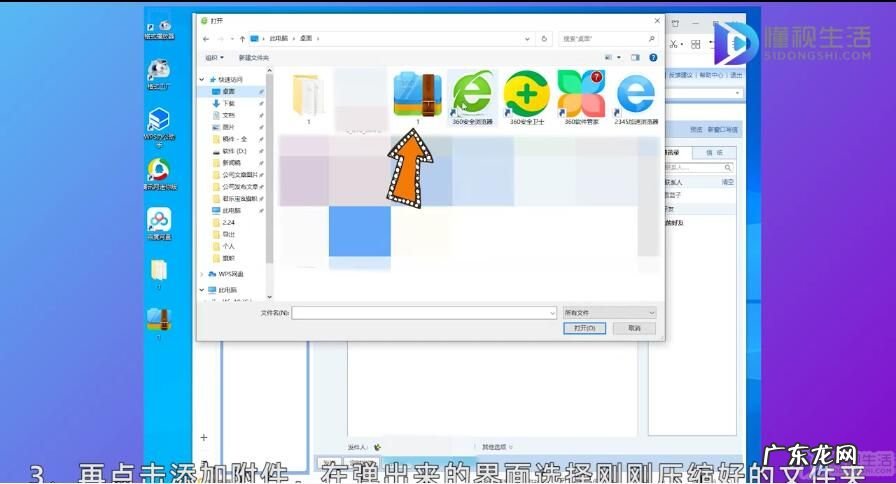Click the 打开(O) button
This screenshot has height=484, width=896.
click(x=585, y=328)
